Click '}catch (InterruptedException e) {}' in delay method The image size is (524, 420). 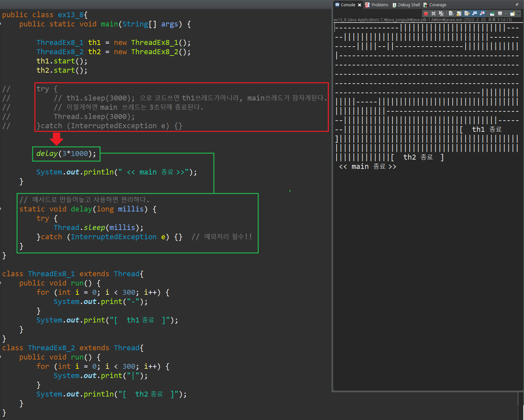coord(109,237)
